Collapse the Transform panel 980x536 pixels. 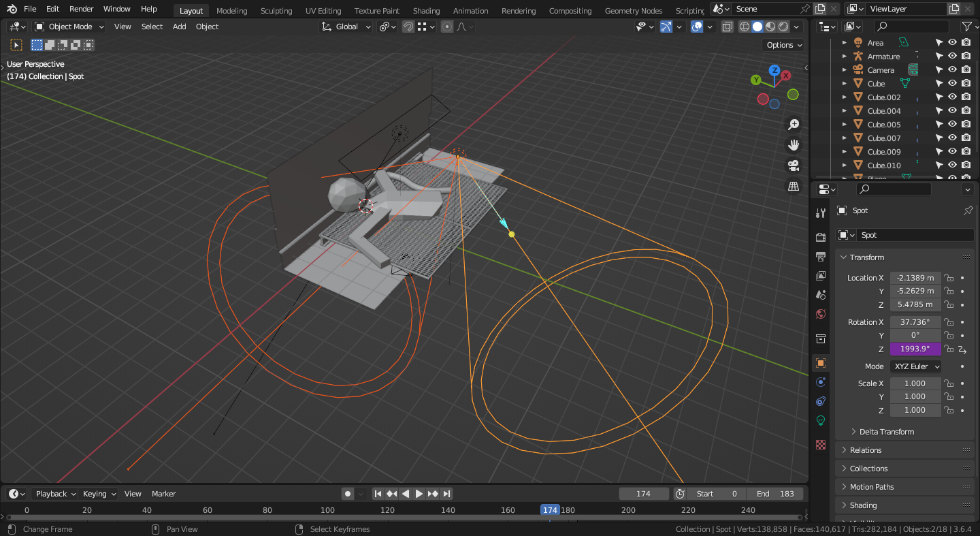pos(904,257)
